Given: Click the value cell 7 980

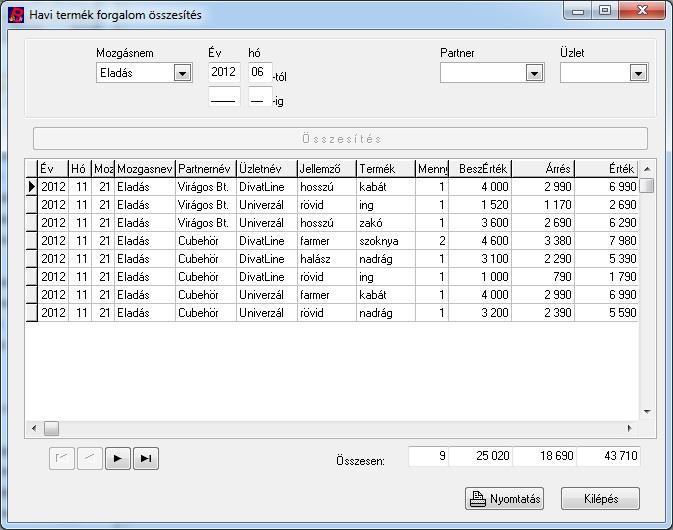Looking at the screenshot, I should (x=606, y=241).
